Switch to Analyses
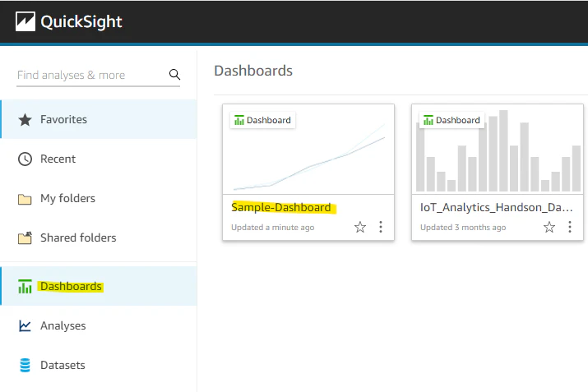588x392 pixels. [98, 325]
